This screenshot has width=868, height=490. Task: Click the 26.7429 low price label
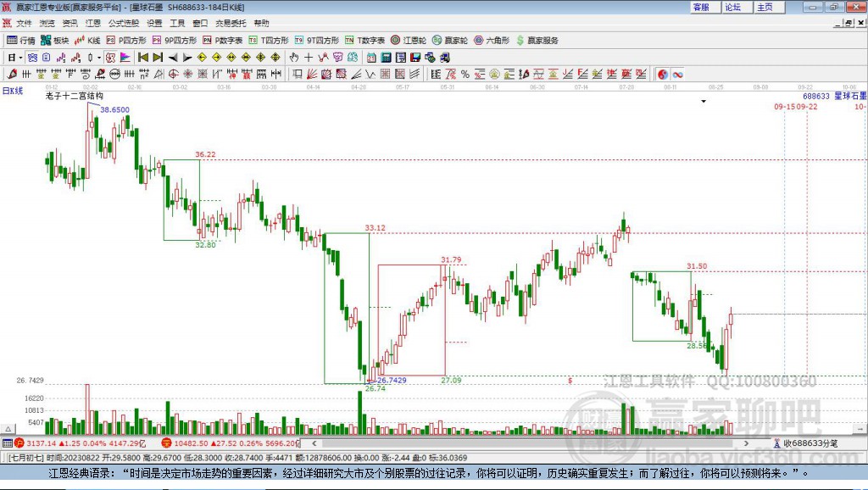pyautogui.click(x=392, y=381)
